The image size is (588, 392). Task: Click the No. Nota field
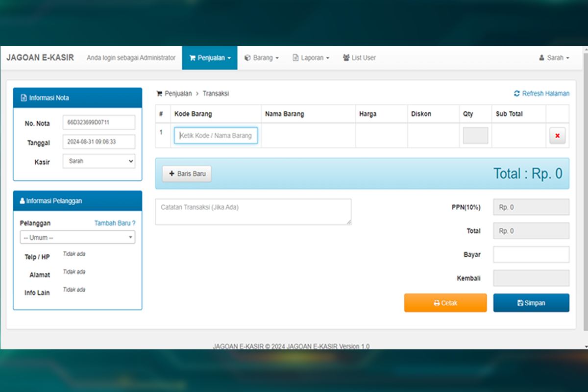[x=98, y=122]
